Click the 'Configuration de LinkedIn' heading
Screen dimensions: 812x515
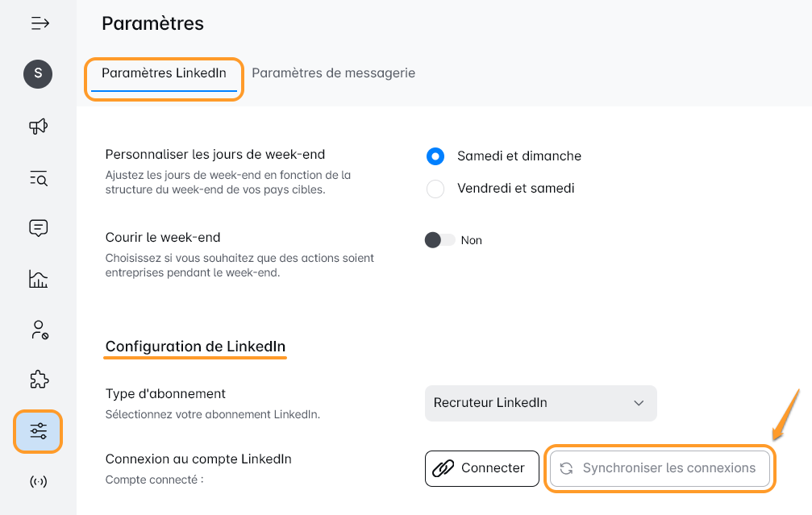(195, 347)
